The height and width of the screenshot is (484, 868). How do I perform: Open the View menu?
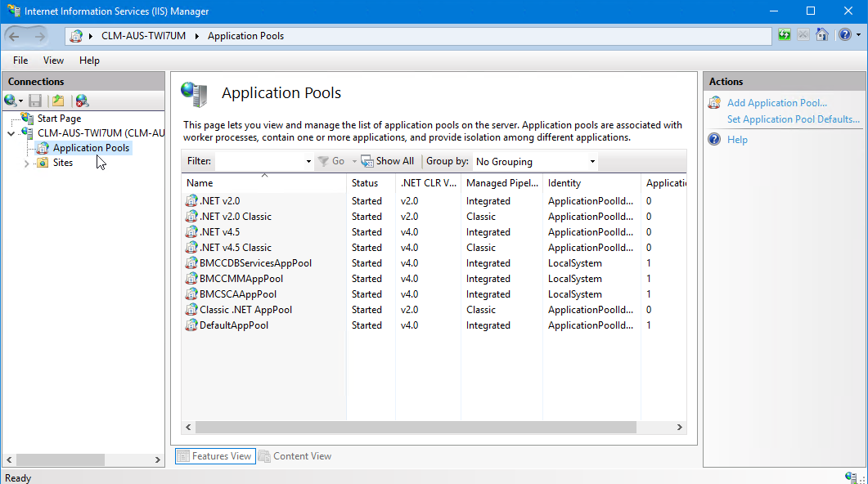[x=53, y=60]
